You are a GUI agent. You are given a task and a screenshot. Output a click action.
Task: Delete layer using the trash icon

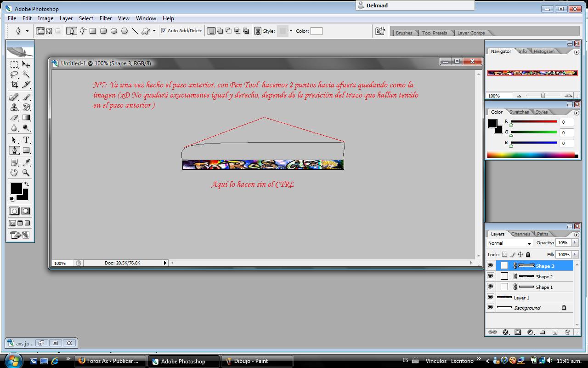pos(567,332)
